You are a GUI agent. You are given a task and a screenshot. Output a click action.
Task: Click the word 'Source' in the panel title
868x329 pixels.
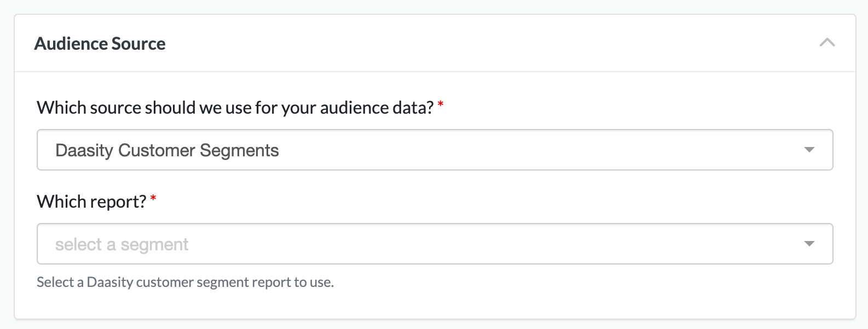138,44
